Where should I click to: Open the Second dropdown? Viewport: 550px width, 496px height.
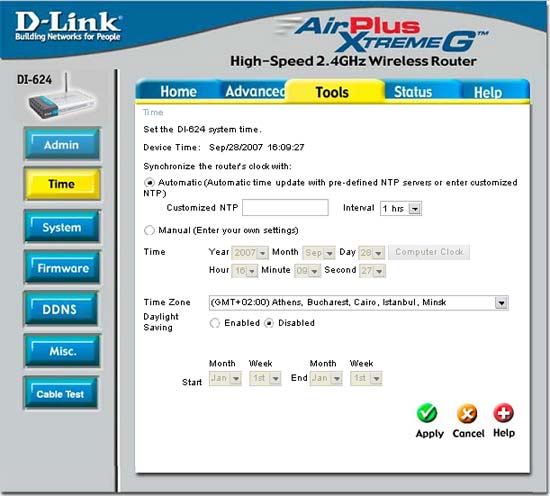[x=372, y=271]
